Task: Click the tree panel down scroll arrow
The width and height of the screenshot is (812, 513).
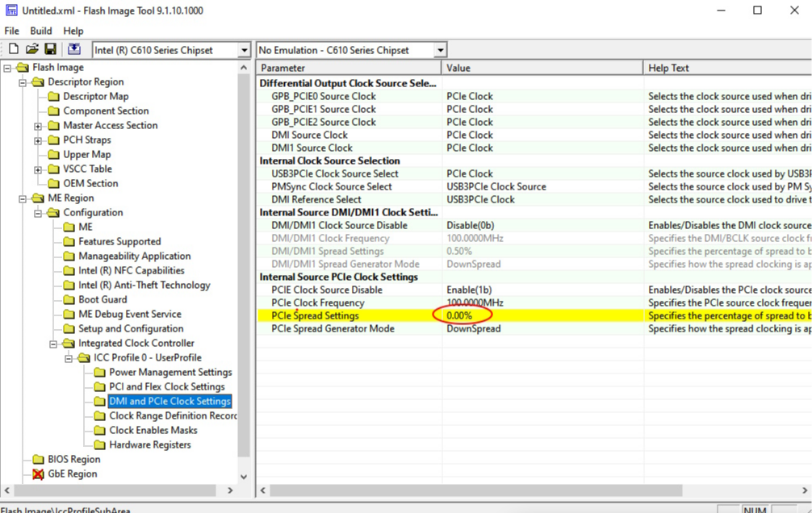Action: (244, 477)
